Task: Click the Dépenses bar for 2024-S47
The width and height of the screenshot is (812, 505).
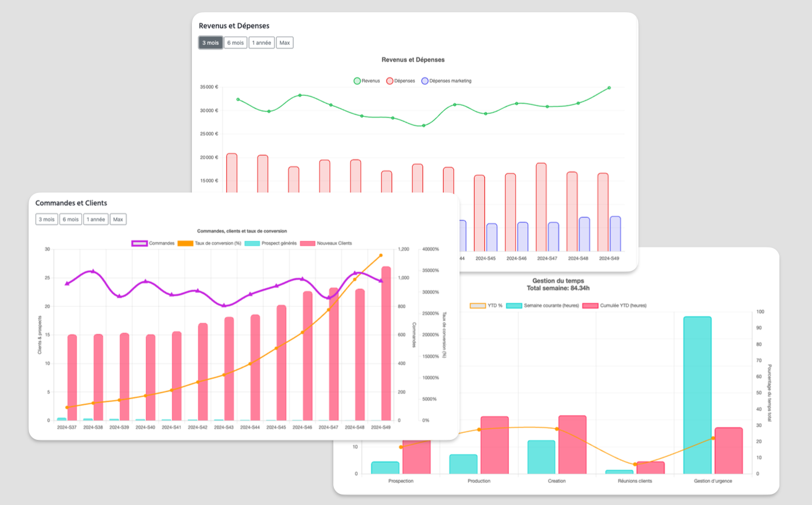Action: coord(541,207)
